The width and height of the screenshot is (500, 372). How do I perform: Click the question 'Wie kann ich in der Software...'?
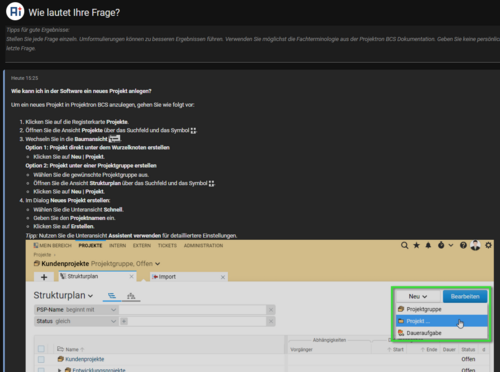tap(81, 91)
